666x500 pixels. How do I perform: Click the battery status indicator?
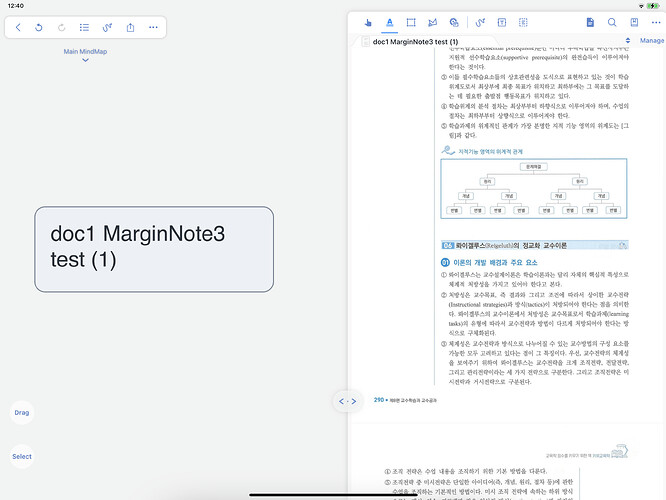point(653,6)
